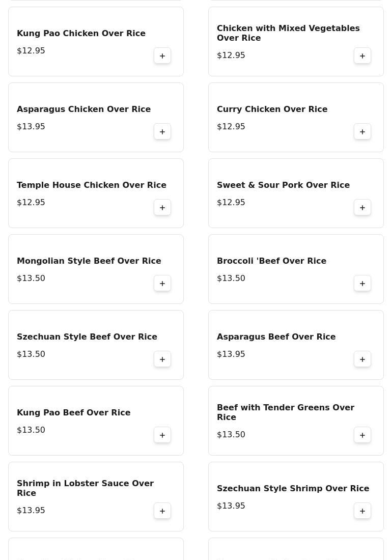The width and height of the screenshot is (392, 560).
Task: Add Szechuan Style Beef Over Rice
Action: [162, 359]
